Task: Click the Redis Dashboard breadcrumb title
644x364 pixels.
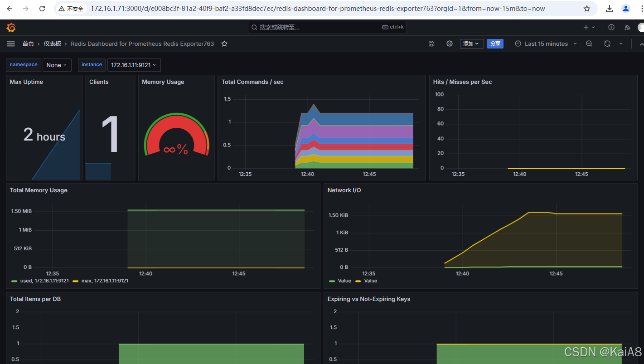Action: [x=142, y=44]
